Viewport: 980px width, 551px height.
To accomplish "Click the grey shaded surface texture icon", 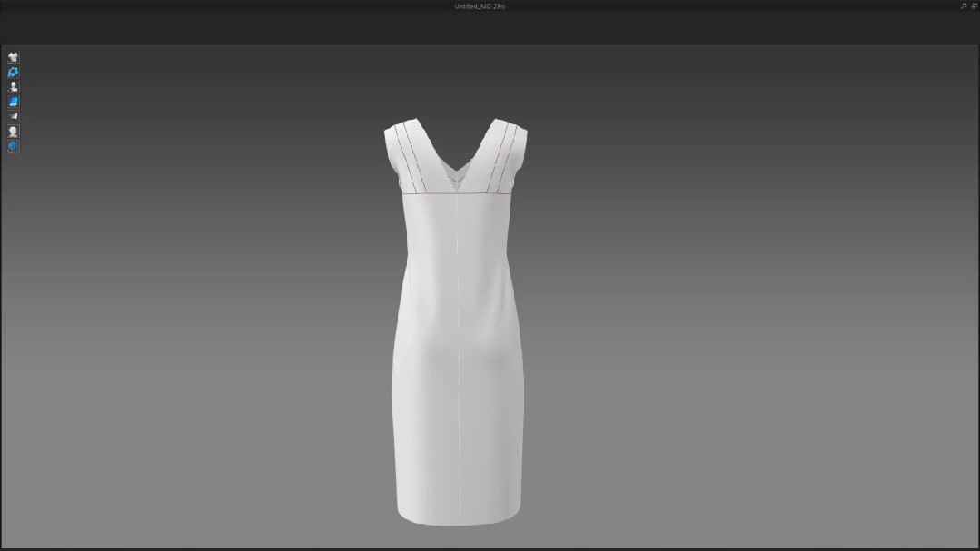I will [x=13, y=116].
